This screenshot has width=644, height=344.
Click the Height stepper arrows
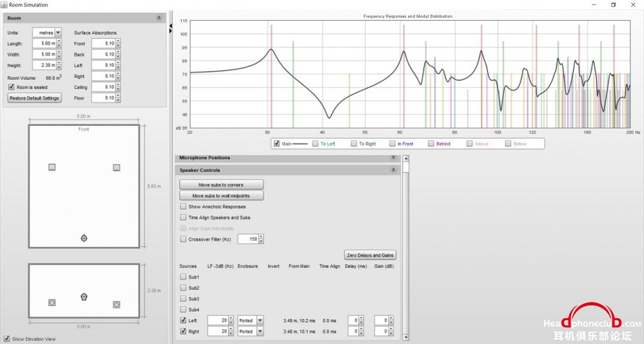tap(59, 65)
